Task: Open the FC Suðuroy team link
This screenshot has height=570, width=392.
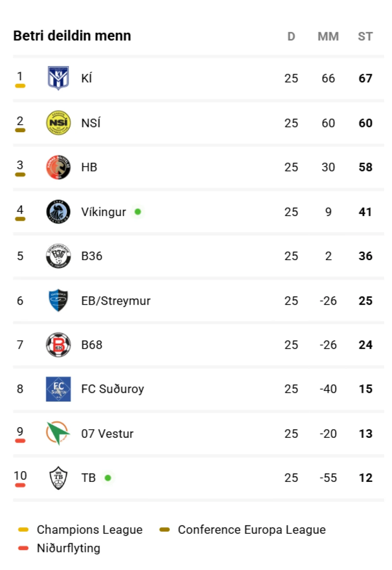Action: [112, 389]
